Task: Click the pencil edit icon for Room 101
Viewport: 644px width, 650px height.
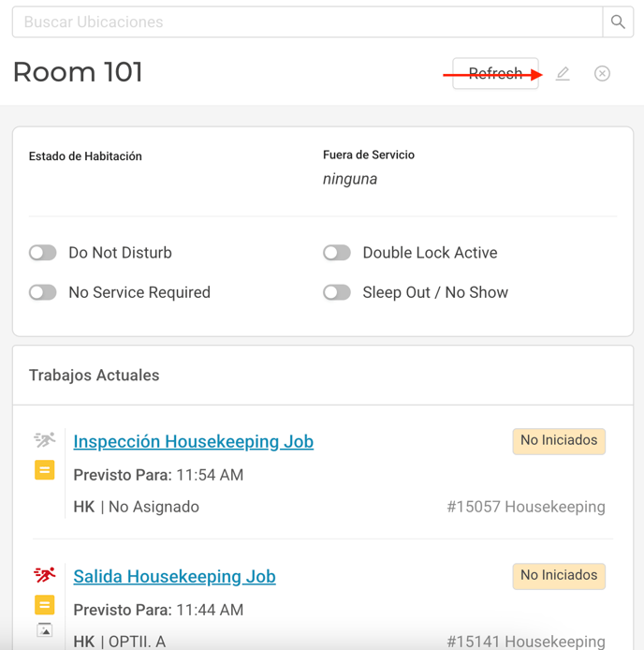Action: [x=563, y=73]
